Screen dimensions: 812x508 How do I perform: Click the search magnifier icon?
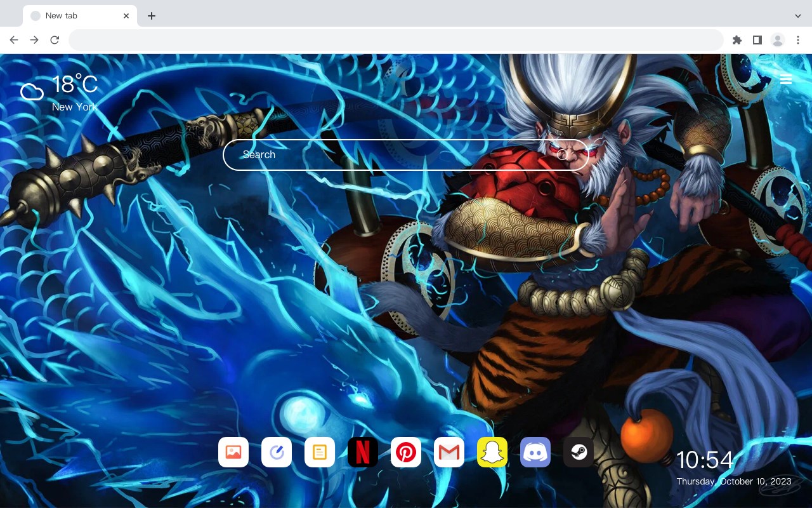click(x=562, y=154)
